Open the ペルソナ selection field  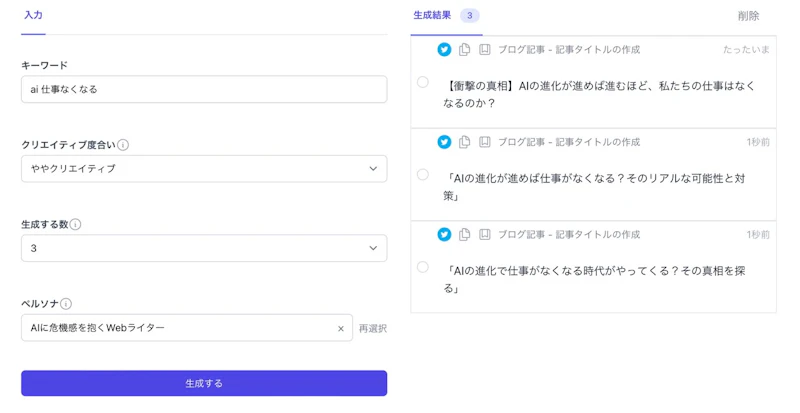click(180, 328)
